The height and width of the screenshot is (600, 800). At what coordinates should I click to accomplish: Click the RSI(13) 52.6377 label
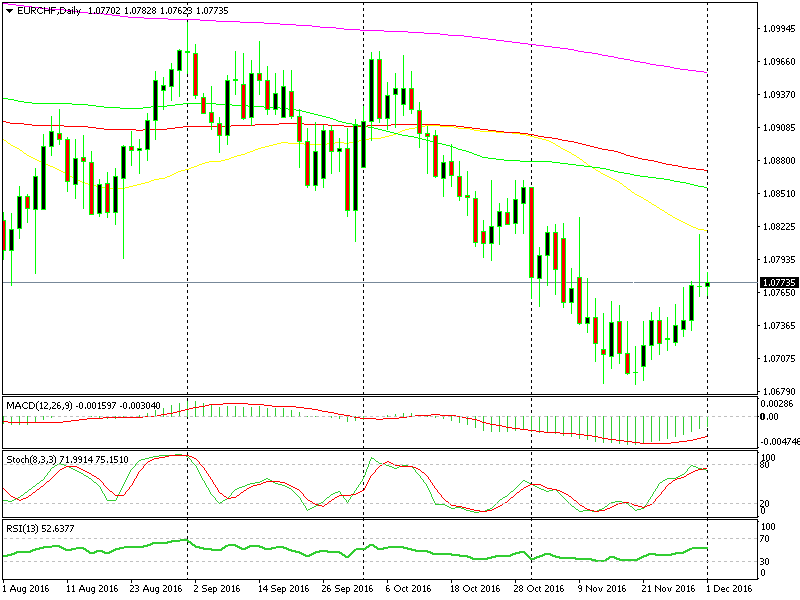point(40,529)
